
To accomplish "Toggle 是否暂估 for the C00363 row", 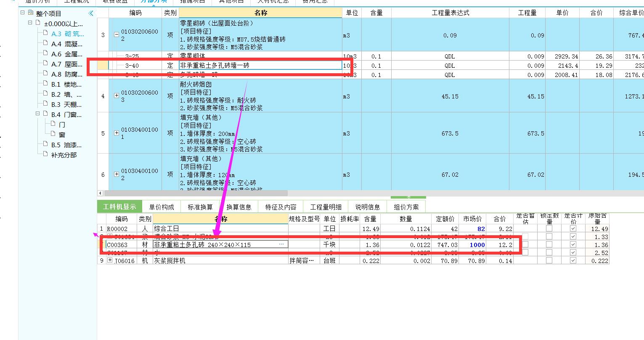I will coord(525,244).
